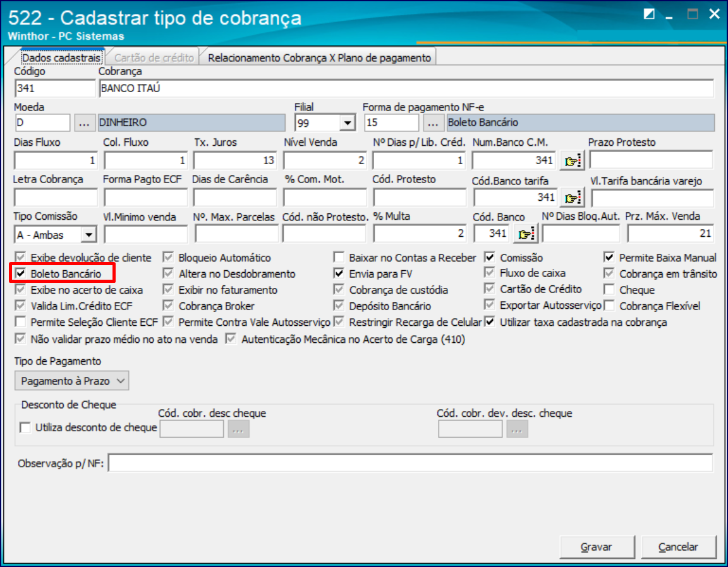
Task: Enable Permite Seleção Cliente ECF checkbox
Action: (20, 321)
